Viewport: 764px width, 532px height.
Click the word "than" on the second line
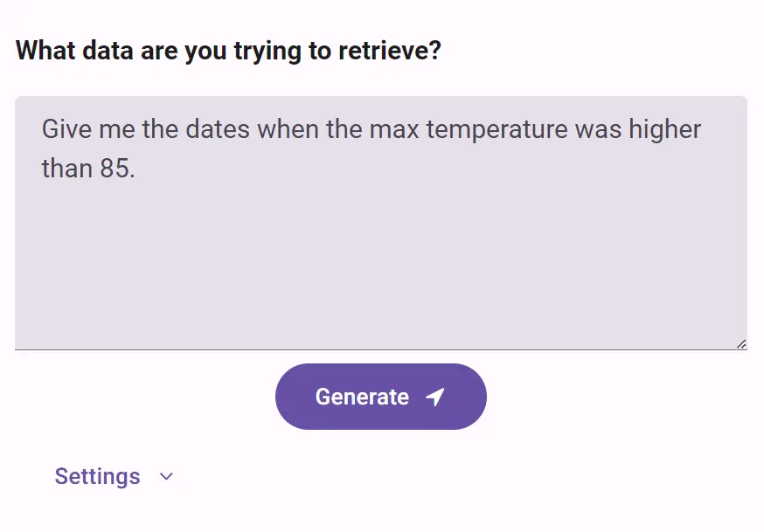pyautogui.click(x=66, y=168)
